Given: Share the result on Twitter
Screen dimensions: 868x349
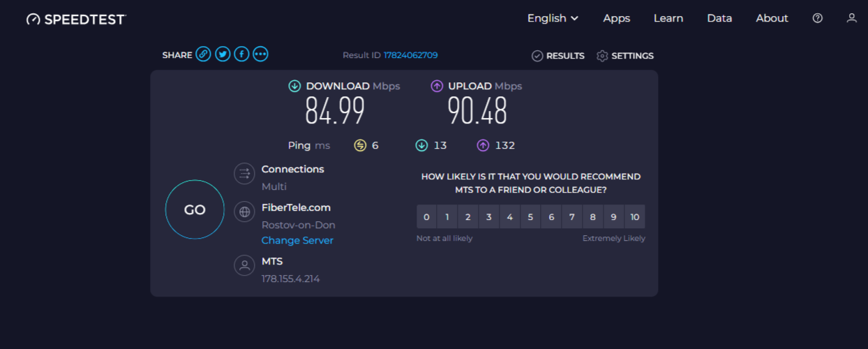Looking at the screenshot, I should 223,54.
